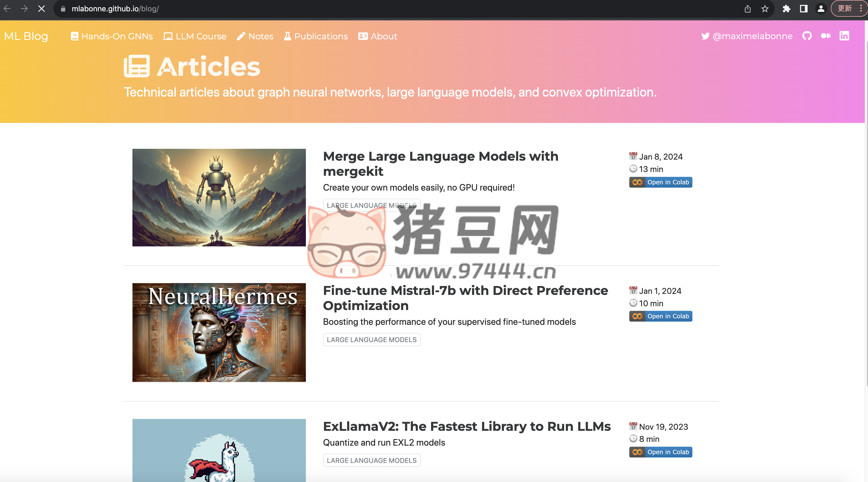Screen dimensions: 868x482
Task: Click the 'Jan 1, 2024' date text
Action: click(x=660, y=291)
